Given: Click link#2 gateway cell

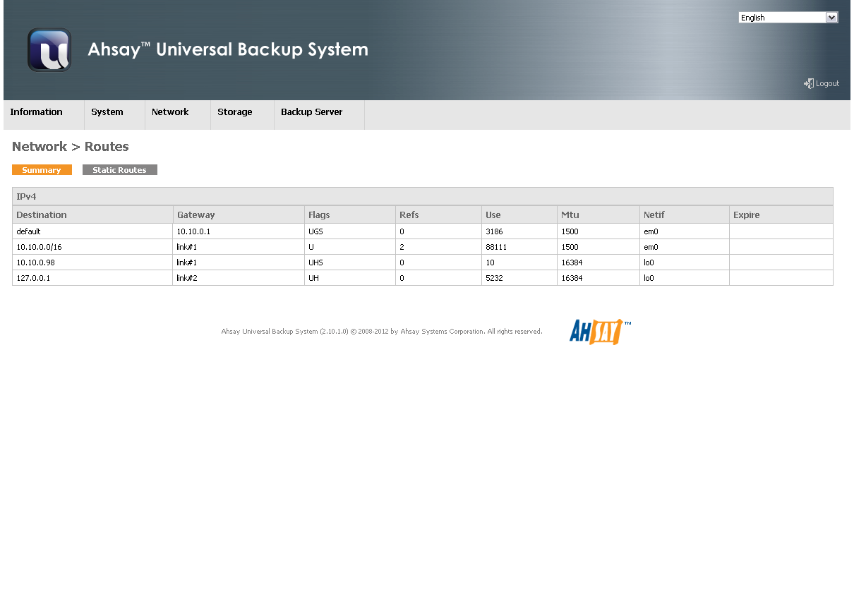Looking at the screenshot, I should [239, 278].
